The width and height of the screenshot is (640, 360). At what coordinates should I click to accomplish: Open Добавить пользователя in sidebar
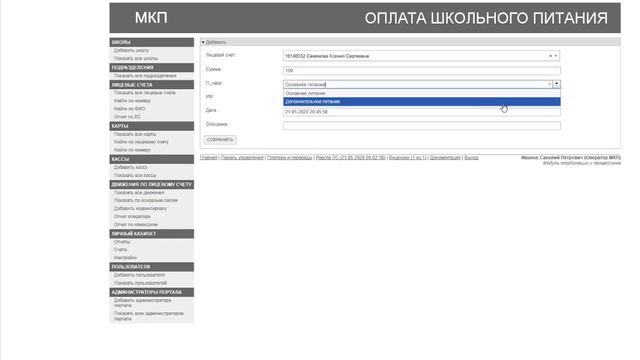click(139, 275)
